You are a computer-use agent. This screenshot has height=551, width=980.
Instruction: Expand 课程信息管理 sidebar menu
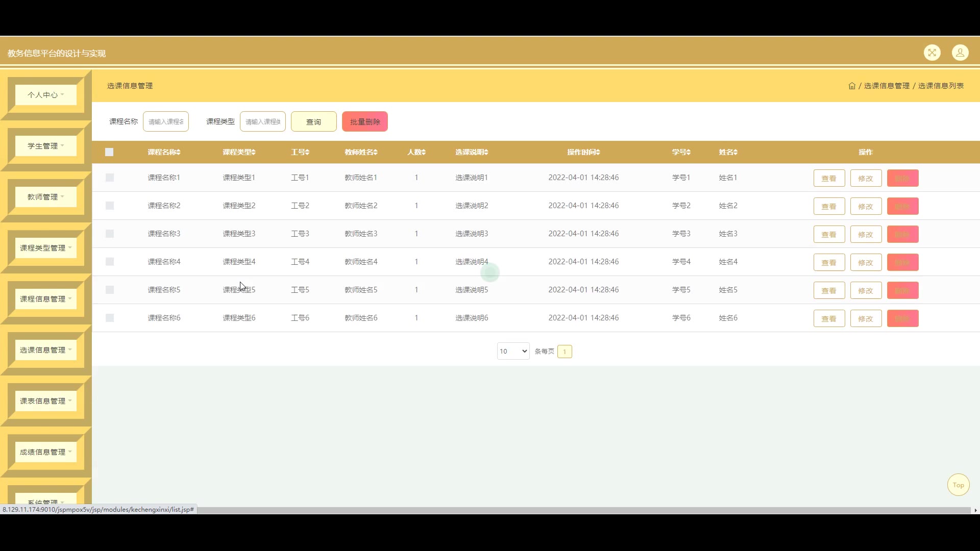pyautogui.click(x=46, y=299)
